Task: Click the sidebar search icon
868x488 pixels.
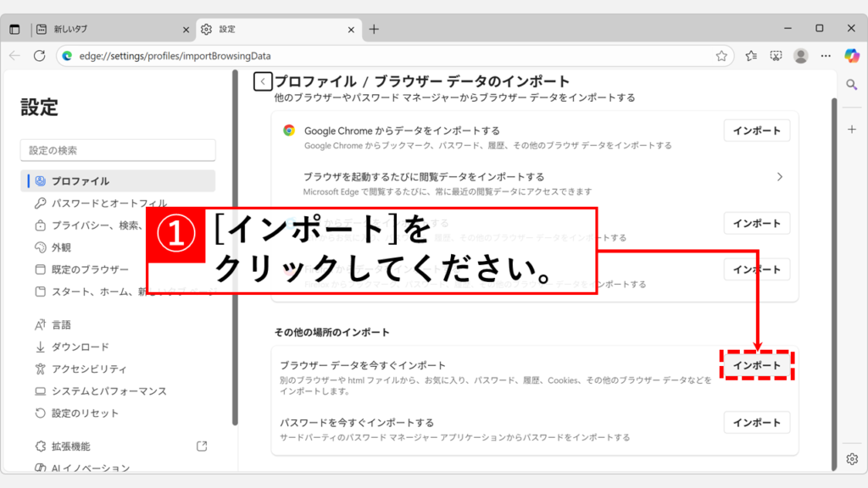Action: click(x=852, y=85)
